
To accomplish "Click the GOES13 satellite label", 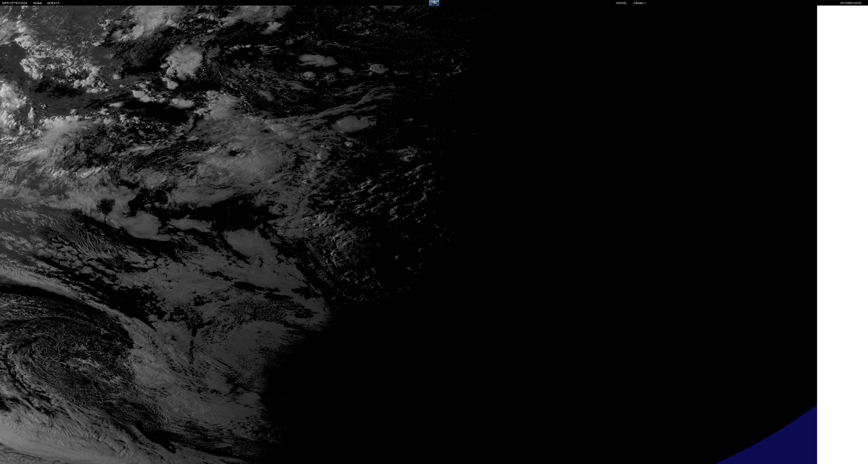I will (x=53, y=3).
